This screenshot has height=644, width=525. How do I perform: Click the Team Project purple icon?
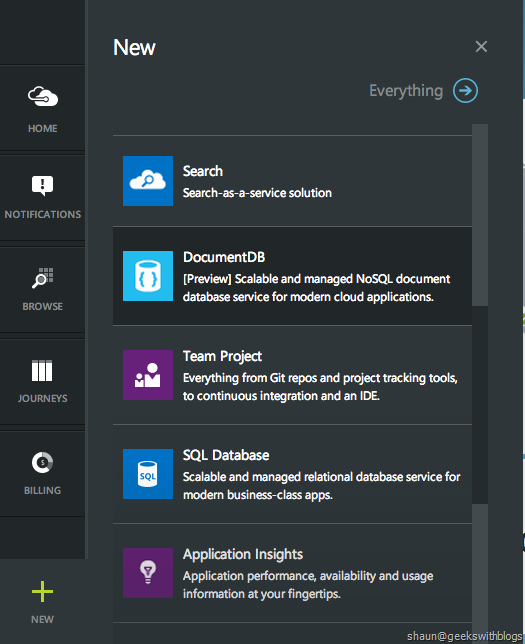click(148, 375)
